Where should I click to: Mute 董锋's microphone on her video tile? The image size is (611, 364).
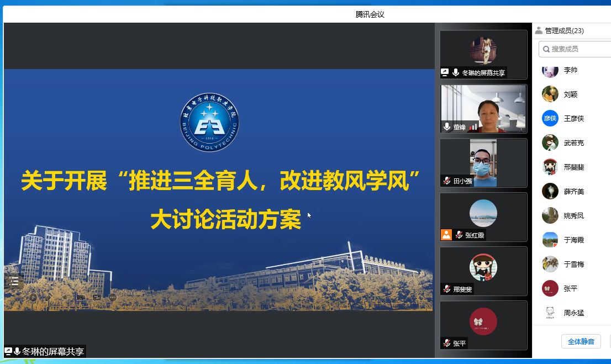(447, 126)
